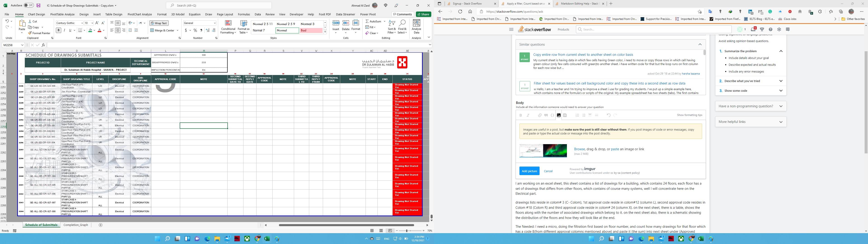Open the File menu in Excel
Image resolution: width=868 pixels, height=244 pixels.
tap(7, 14)
